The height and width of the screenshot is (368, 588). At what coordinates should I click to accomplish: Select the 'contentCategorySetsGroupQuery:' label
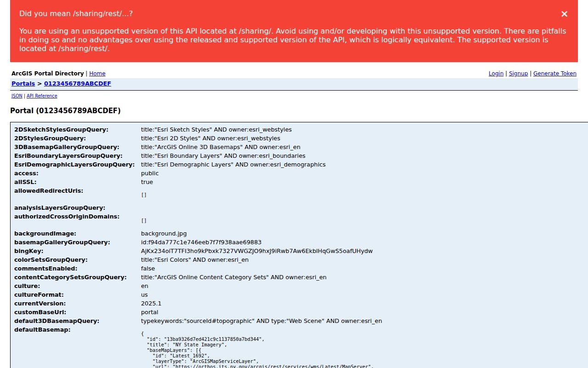[x=70, y=277]
